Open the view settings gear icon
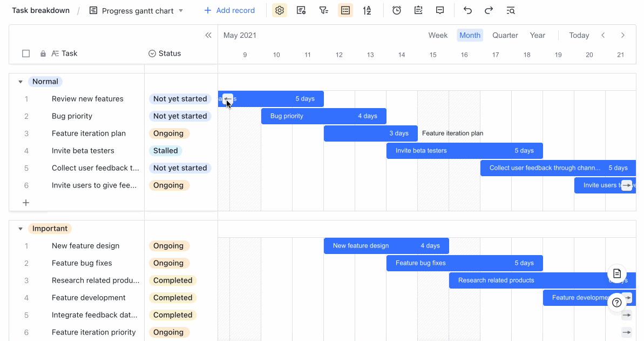This screenshot has width=644, height=341. (280, 10)
